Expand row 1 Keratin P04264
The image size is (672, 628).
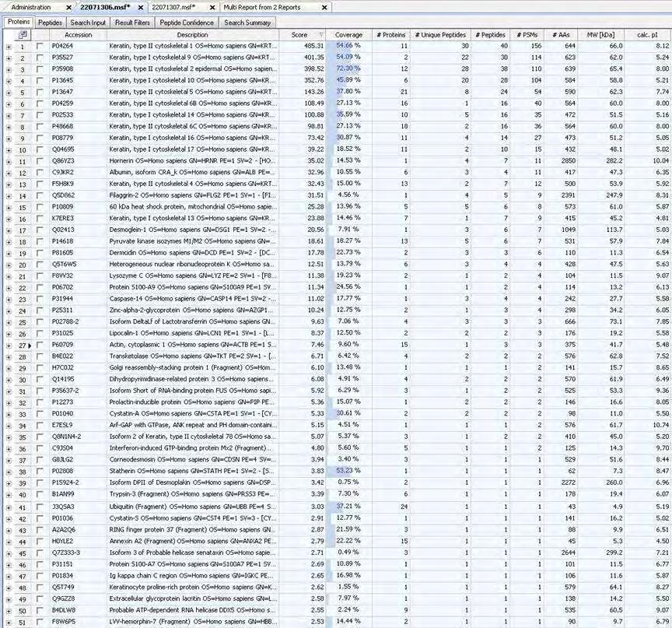(x=9, y=46)
